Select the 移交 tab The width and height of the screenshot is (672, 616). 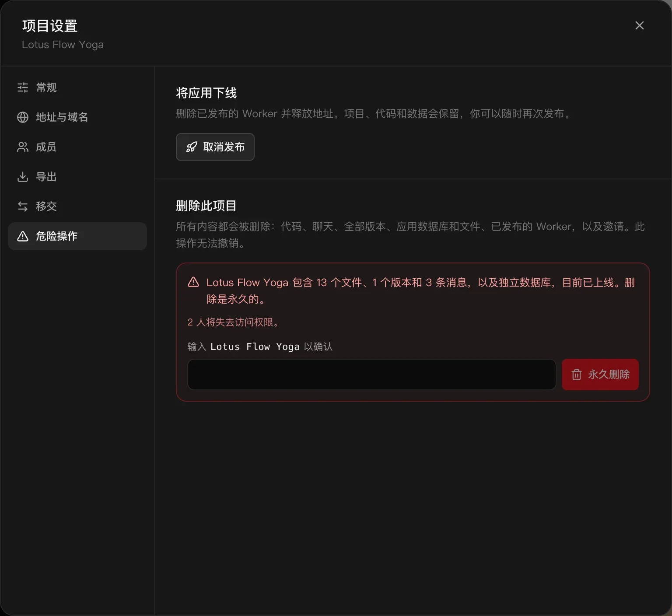coord(77,206)
